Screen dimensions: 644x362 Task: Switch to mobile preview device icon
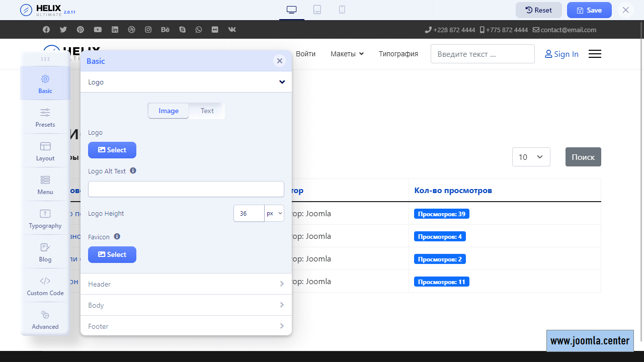point(342,10)
